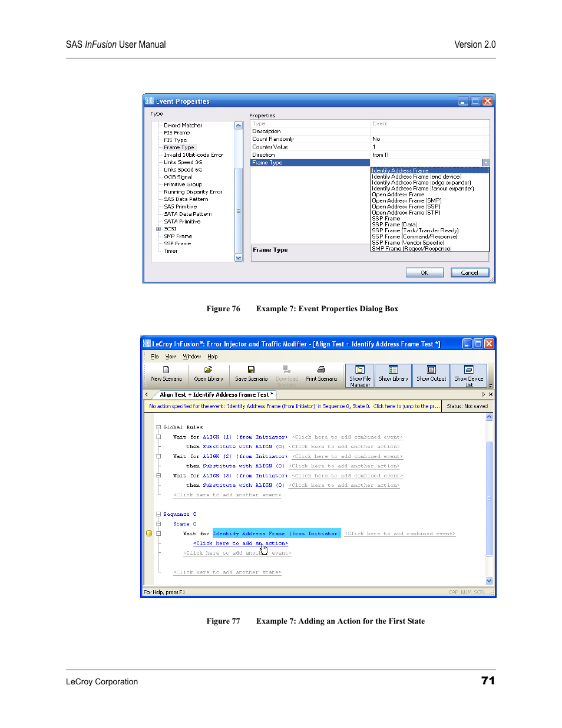Click the Event Properties dialog title icon
562x728 pixels.
click(x=149, y=101)
